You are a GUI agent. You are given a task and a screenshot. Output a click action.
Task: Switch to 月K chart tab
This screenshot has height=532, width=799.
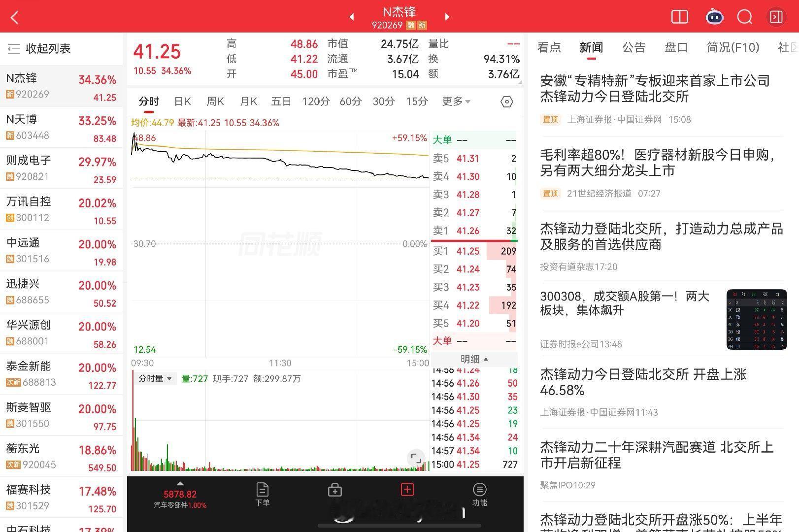coord(248,101)
